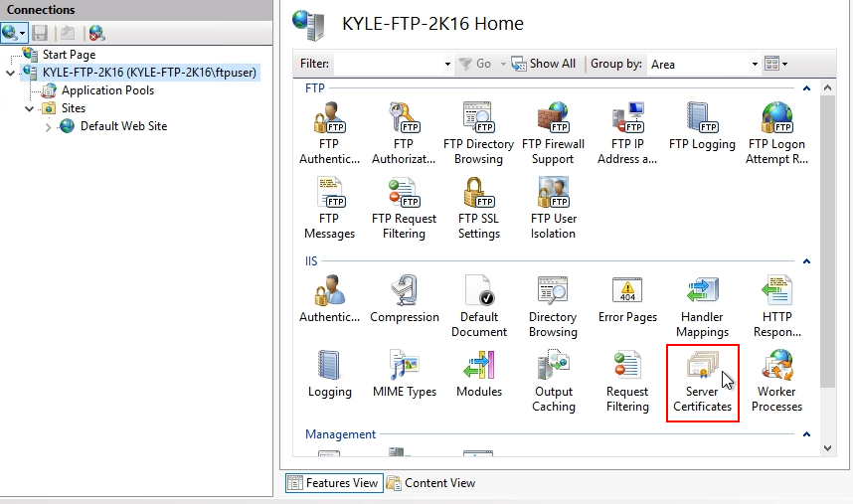The height and width of the screenshot is (504, 853).
Task: Click the Create New Connection globe icon
Action: tap(10, 33)
